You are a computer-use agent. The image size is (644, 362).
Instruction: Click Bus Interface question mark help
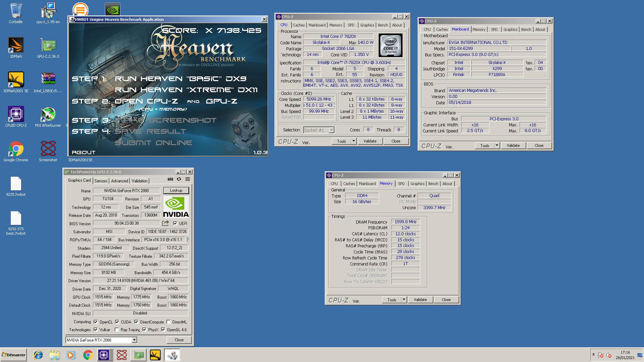(x=187, y=240)
